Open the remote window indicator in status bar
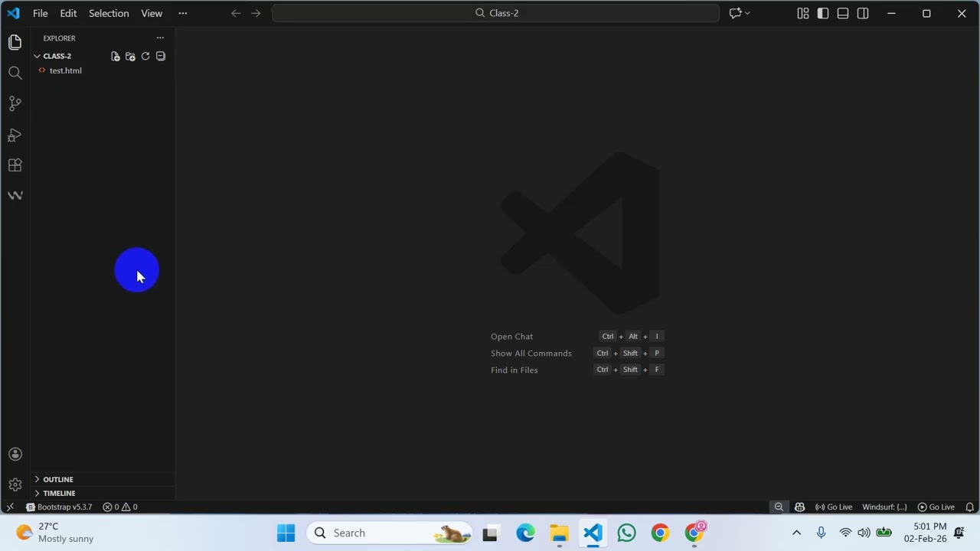 pyautogui.click(x=10, y=507)
